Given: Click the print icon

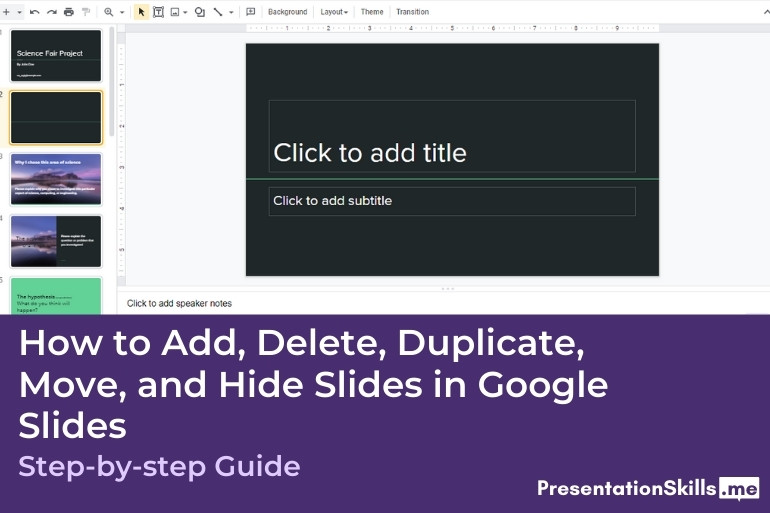Looking at the screenshot, I should [x=69, y=12].
